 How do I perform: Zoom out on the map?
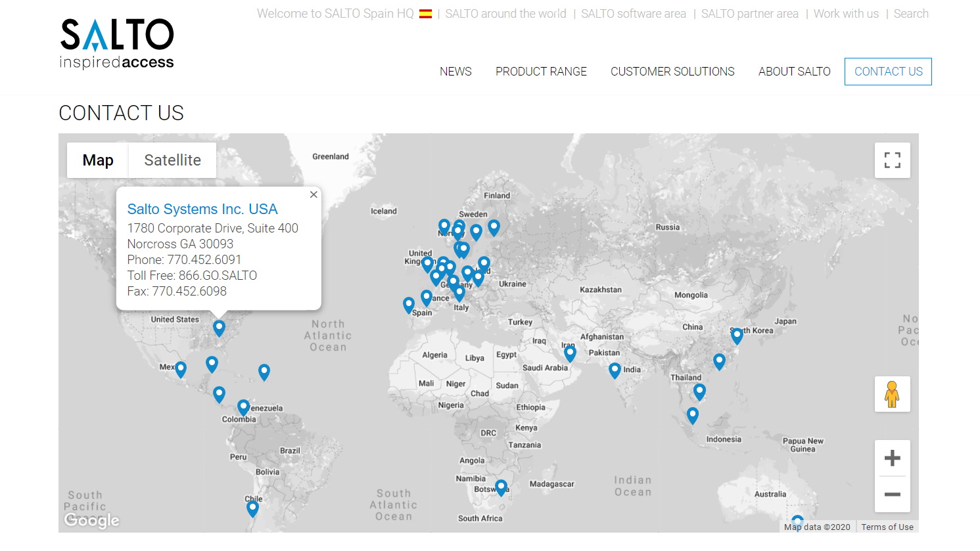pyautogui.click(x=892, y=495)
